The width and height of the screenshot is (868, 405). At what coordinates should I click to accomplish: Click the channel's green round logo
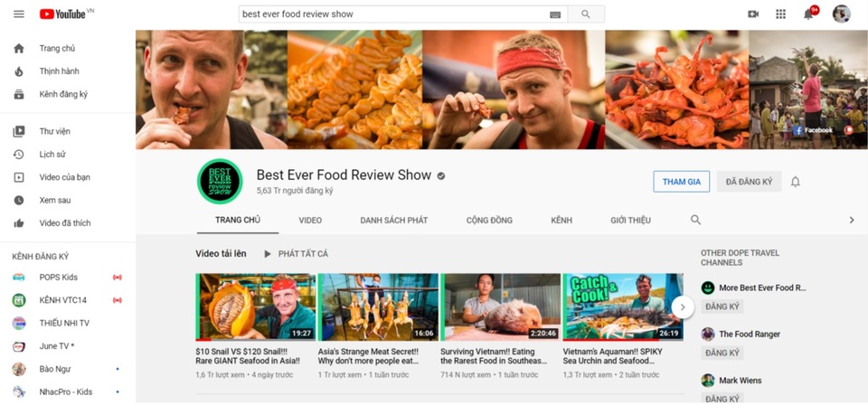click(x=220, y=182)
